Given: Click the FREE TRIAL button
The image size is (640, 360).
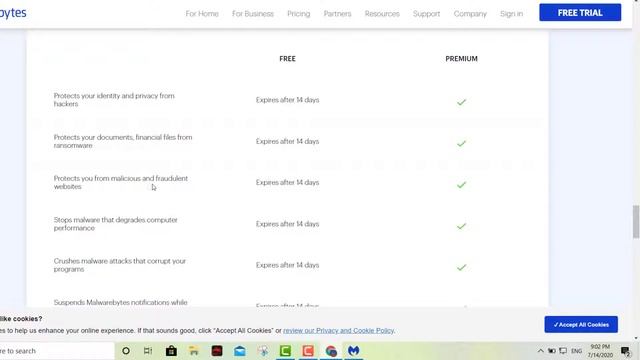Looking at the screenshot, I should coord(580,13).
